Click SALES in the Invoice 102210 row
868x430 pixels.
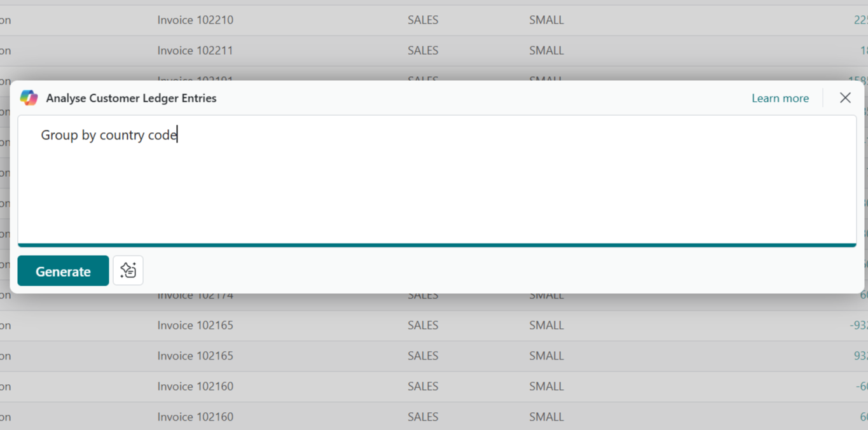[423, 20]
